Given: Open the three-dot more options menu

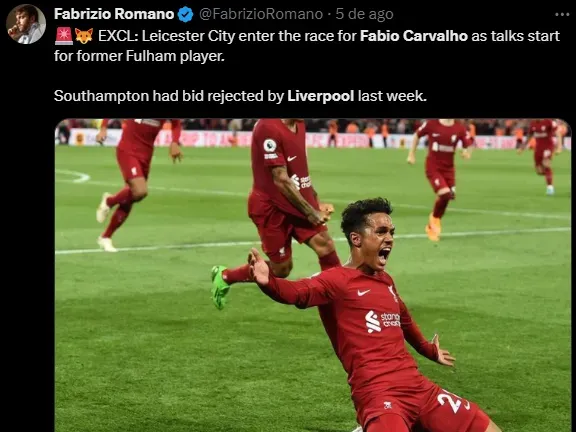Looking at the screenshot, I should pos(562,15).
